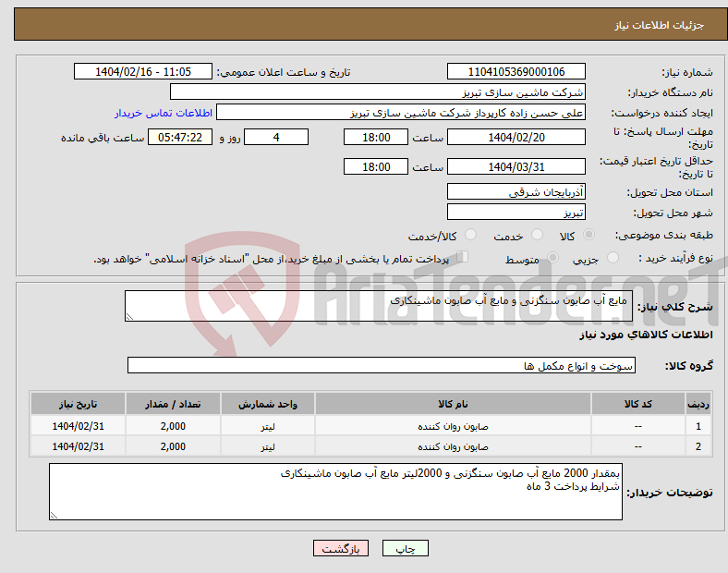The image size is (728, 573).
Task: Click the شرح کلی نیاز description textarea
Action: (x=379, y=306)
